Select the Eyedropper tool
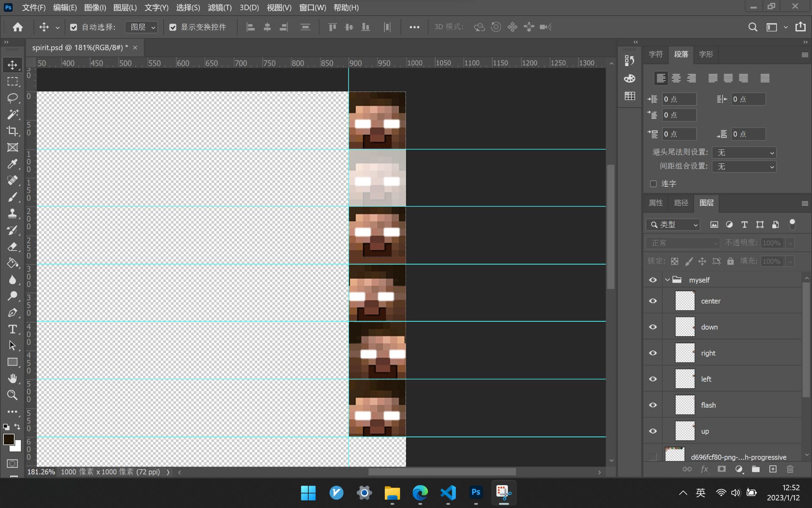Image resolution: width=812 pixels, height=508 pixels. [12, 164]
